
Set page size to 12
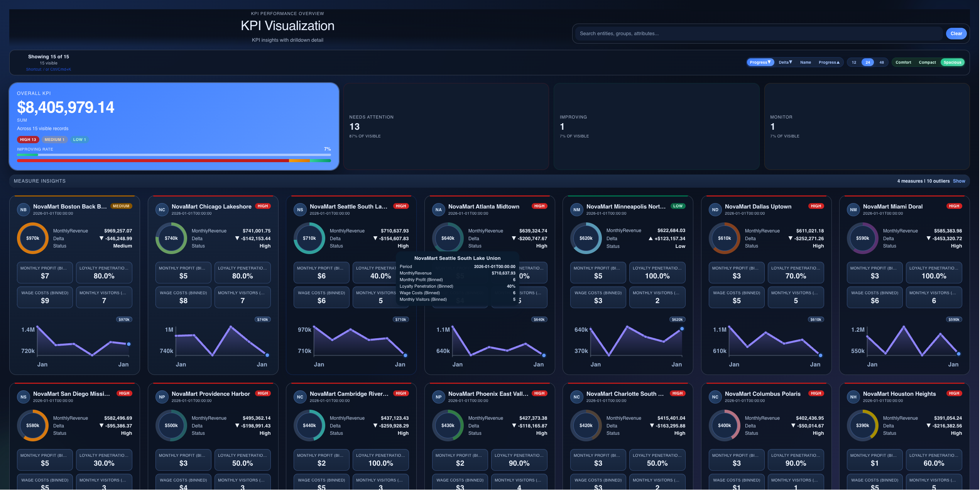click(854, 62)
